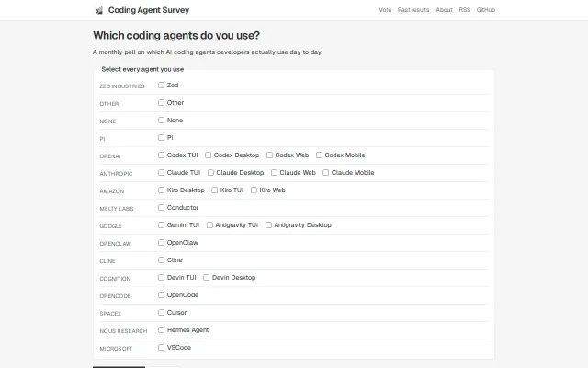Click the MELTY LABS vendor label
The width and height of the screenshot is (588, 368).
tap(117, 209)
